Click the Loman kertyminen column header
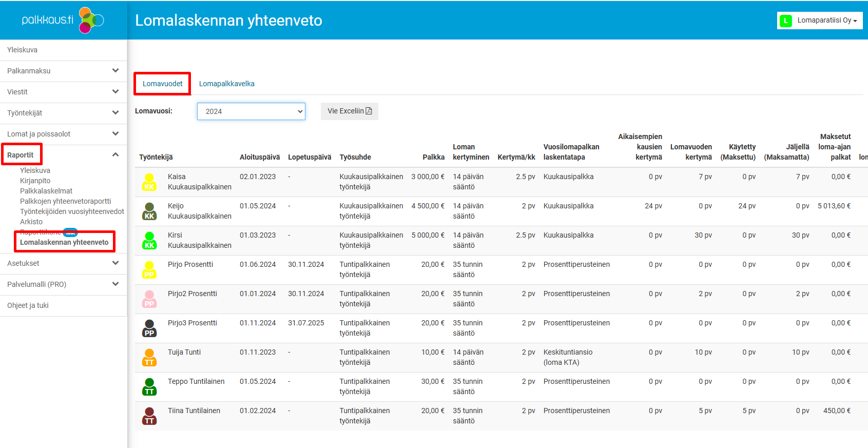 (x=471, y=152)
